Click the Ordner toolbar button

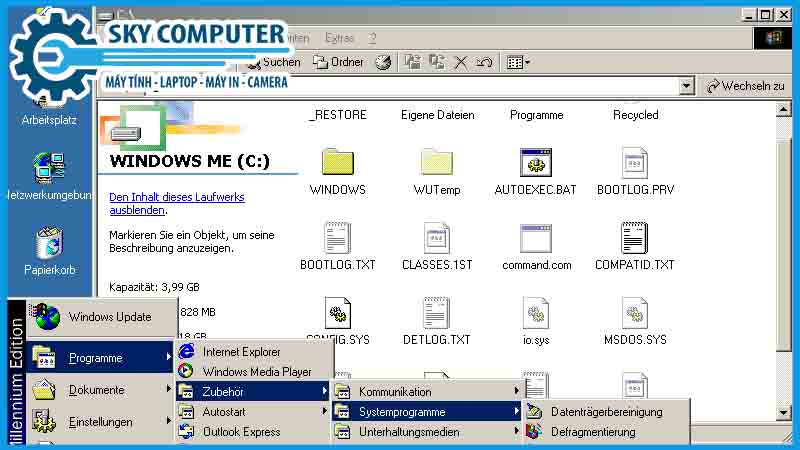coord(338,62)
